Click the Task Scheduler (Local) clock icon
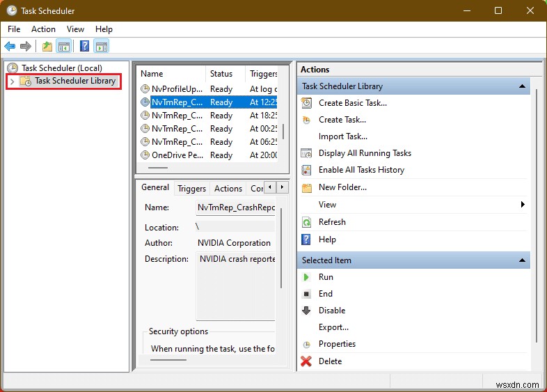Screen dimensions: 547x392 (x=13, y=68)
